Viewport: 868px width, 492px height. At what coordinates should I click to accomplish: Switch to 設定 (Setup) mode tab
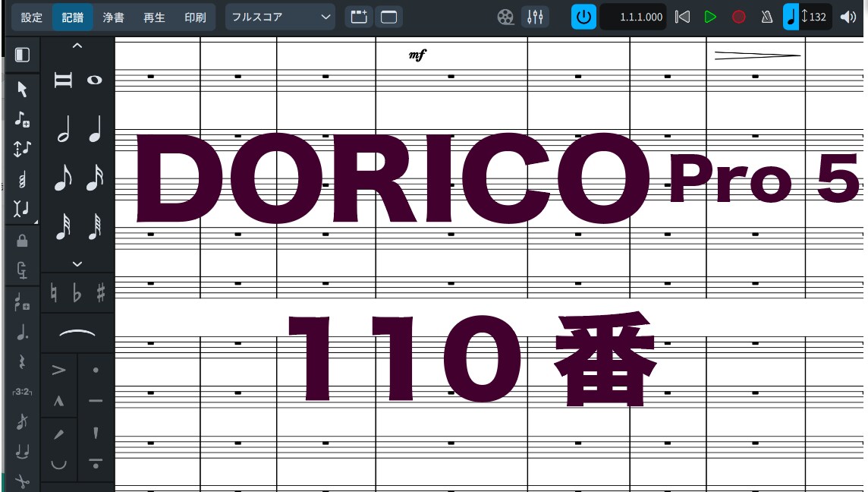[x=32, y=17]
